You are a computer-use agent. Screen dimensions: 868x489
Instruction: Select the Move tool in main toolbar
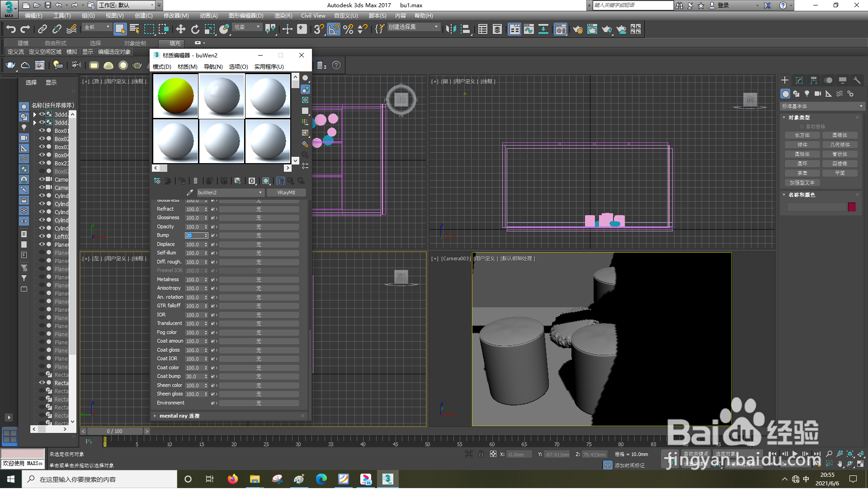click(180, 29)
